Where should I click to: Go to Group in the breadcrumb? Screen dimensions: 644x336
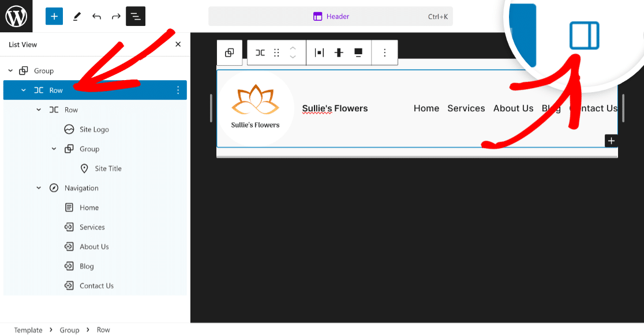pyautogui.click(x=69, y=330)
